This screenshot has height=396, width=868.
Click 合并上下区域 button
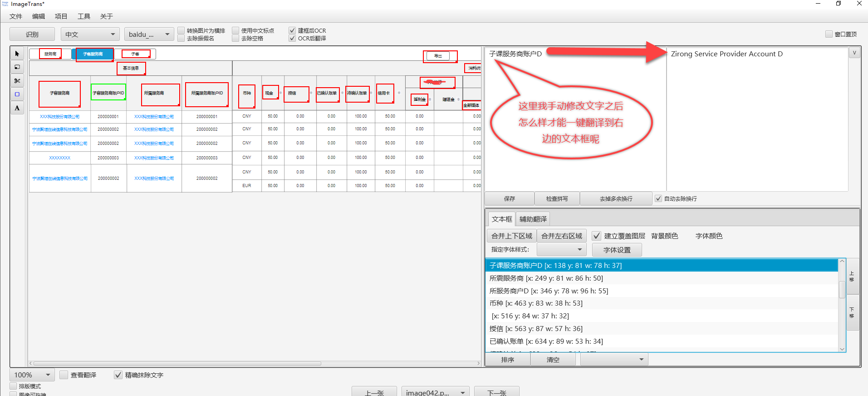tap(512, 236)
